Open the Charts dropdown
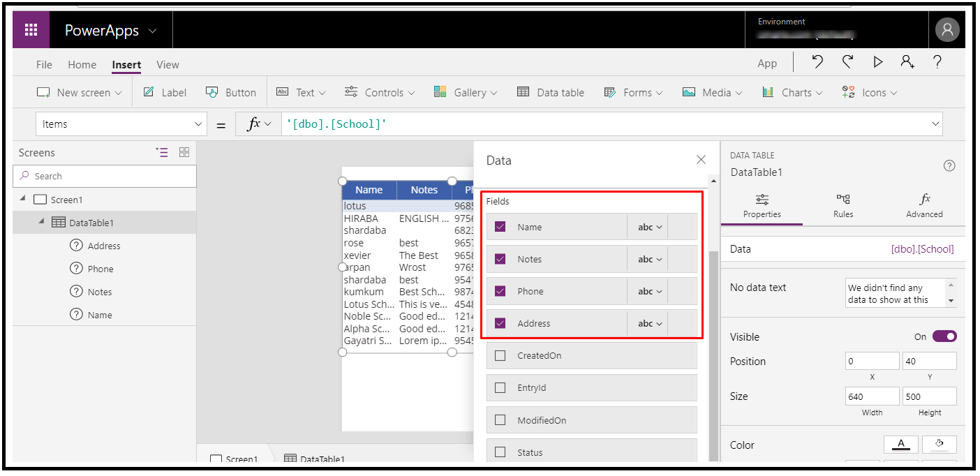Image resolution: width=980 pixels, height=476 pixels. pyautogui.click(x=792, y=92)
